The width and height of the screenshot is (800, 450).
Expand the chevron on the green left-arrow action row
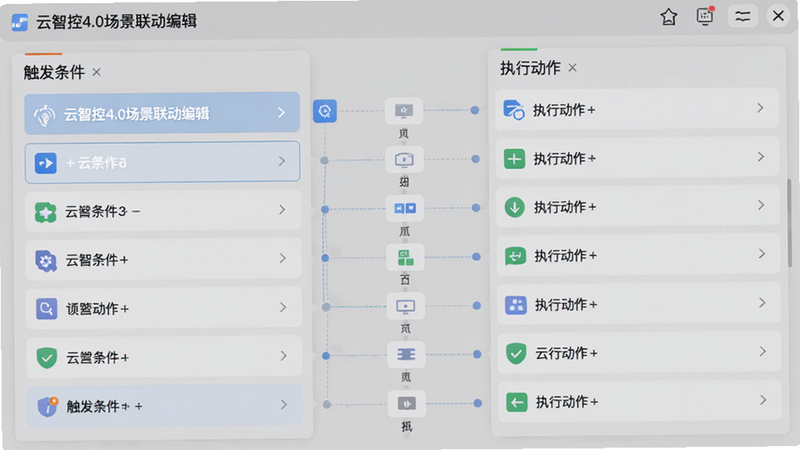(763, 400)
